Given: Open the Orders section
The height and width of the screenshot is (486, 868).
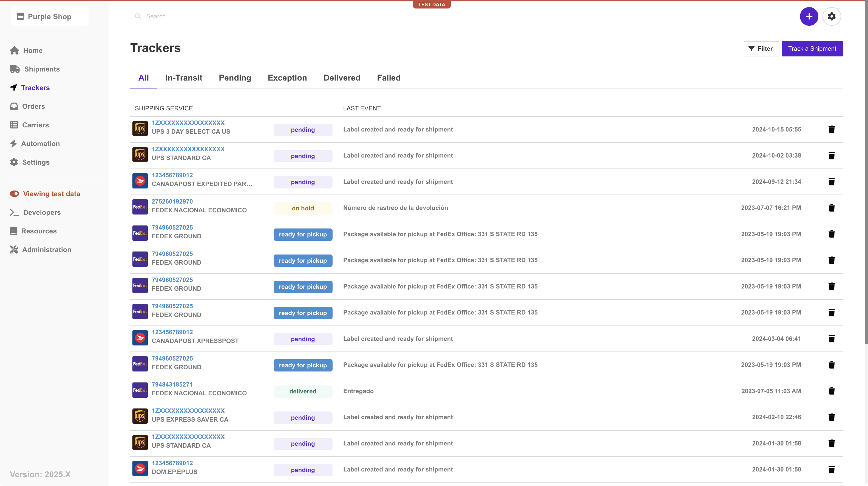Looking at the screenshot, I should pos(33,106).
